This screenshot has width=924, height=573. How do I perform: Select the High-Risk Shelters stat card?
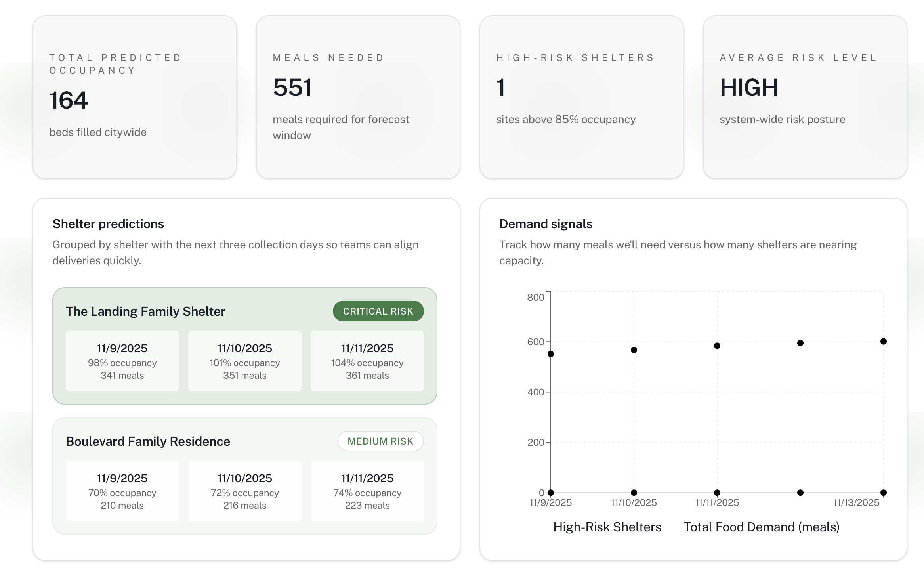(581, 97)
